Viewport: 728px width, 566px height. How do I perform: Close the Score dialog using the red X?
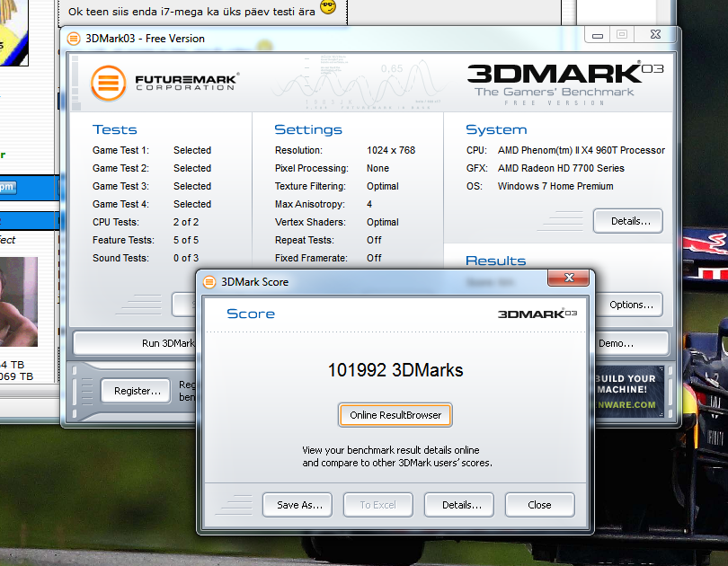pos(569,278)
